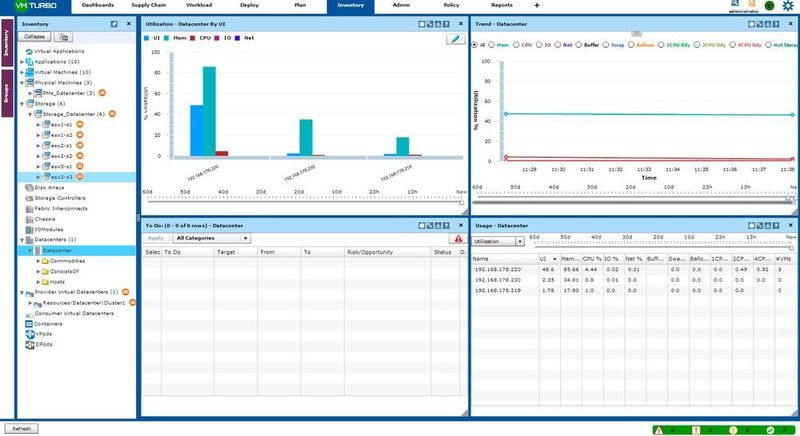Click the first header icon of Utilization panel
The width and height of the screenshot is (800, 436).
coord(421,24)
